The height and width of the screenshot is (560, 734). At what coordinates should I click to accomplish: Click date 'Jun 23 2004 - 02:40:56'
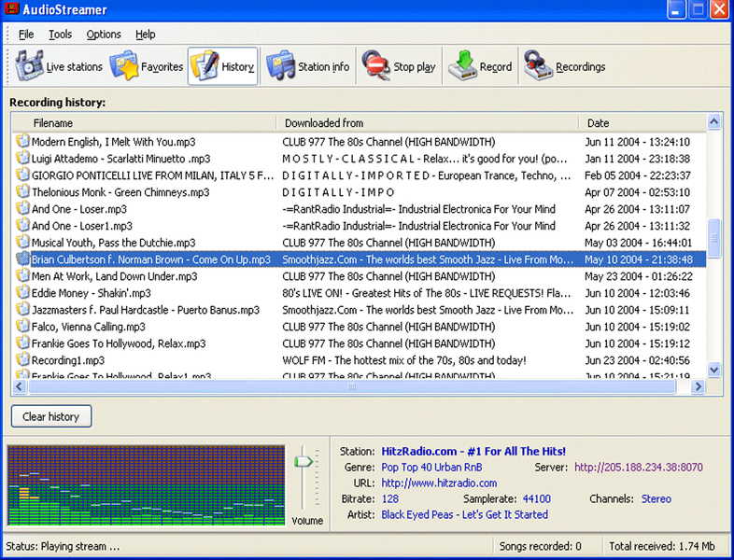(x=637, y=360)
